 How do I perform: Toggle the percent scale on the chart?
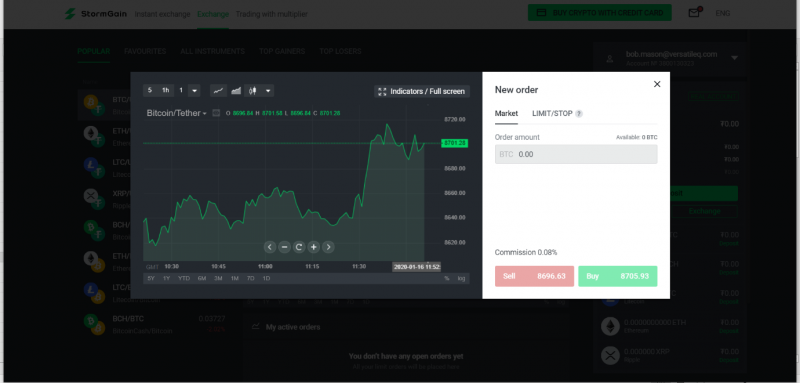[x=446, y=278]
